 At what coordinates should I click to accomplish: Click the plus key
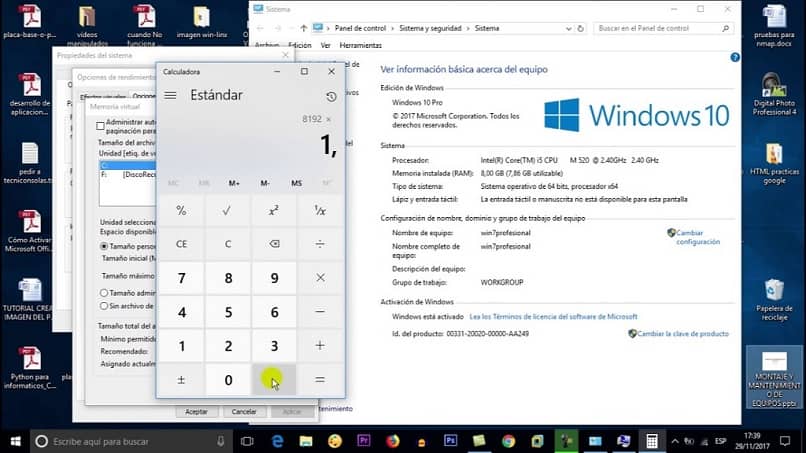(320, 346)
